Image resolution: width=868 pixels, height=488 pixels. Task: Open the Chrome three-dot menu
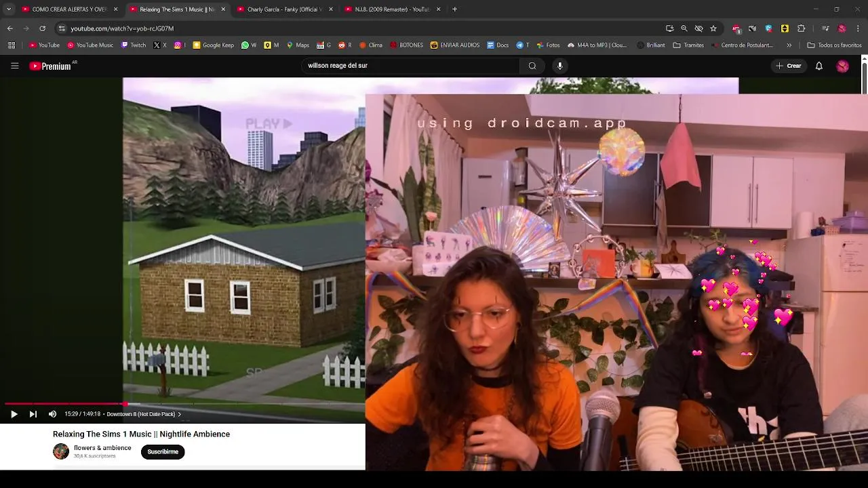859,28
